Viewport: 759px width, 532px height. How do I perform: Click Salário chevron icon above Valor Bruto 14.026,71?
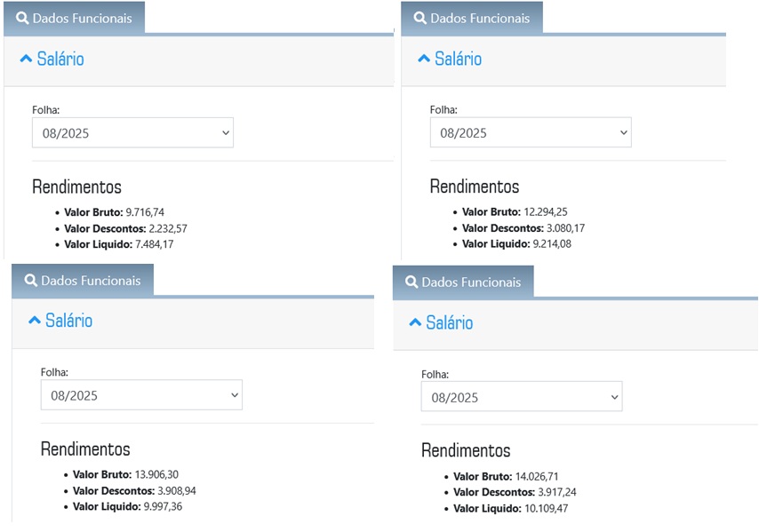click(x=415, y=322)
